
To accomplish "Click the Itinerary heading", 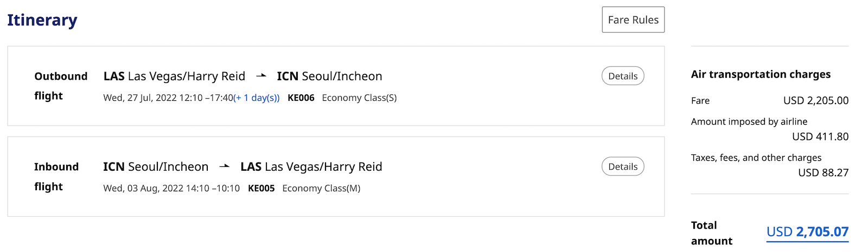I will 42,21.
